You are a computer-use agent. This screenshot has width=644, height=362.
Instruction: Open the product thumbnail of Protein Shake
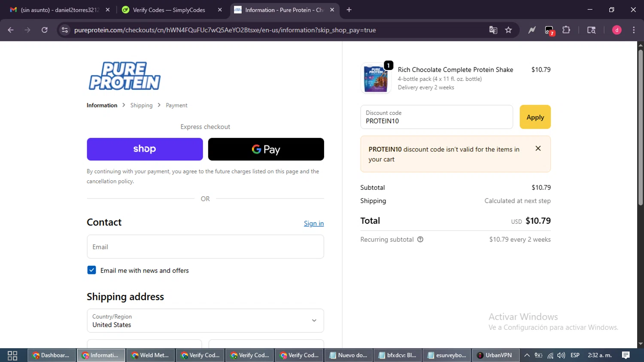pyautogui.click(x=376, y=79)
